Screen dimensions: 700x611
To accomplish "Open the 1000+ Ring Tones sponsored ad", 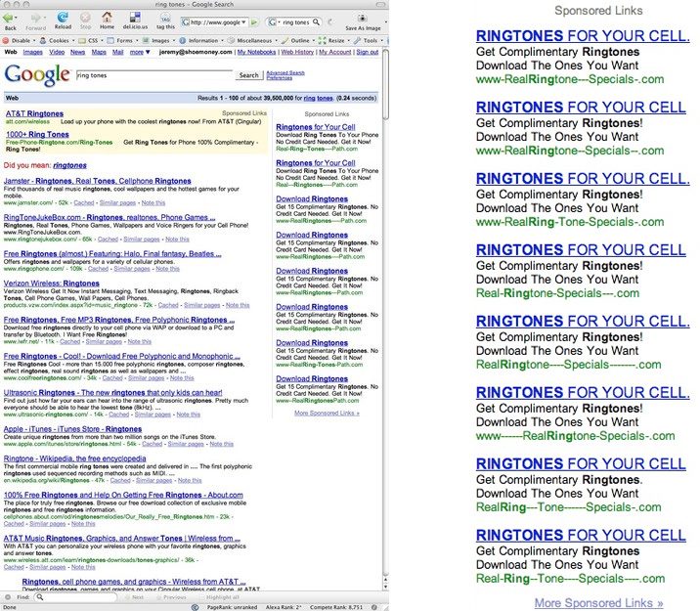I will (x=37, y=134).
